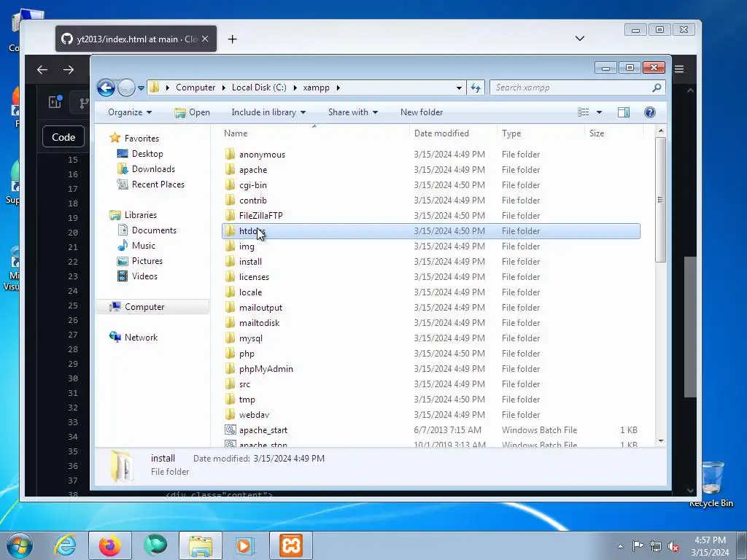The height and width of the screenshot is (560, 747).
Task: Select Downloads in the navigation pane
Action: click(153, 169)
